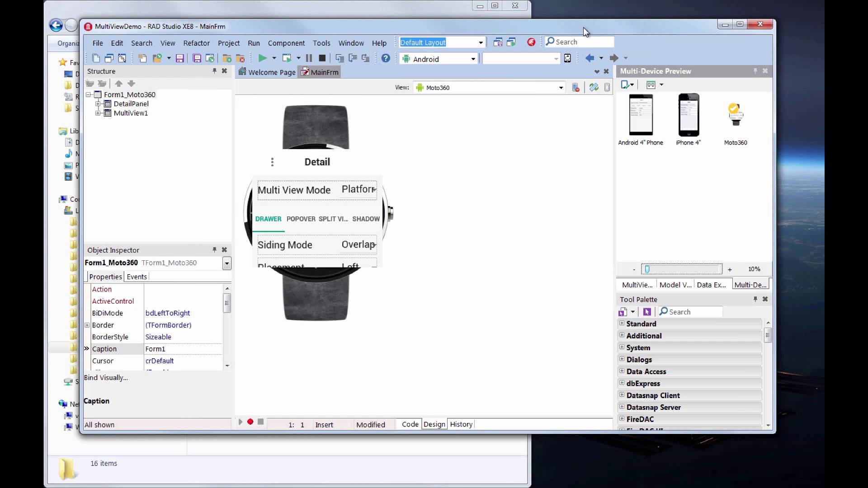Open the Moto360 View dropdown

pyautogui.click(x=561, y=88)
